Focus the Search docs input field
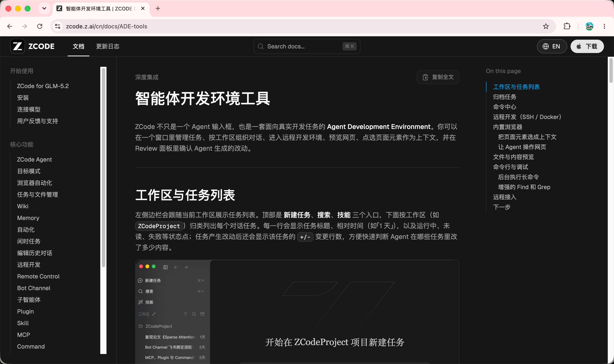The width and height of the screenshot is (614, 364). tap(307, 46)
